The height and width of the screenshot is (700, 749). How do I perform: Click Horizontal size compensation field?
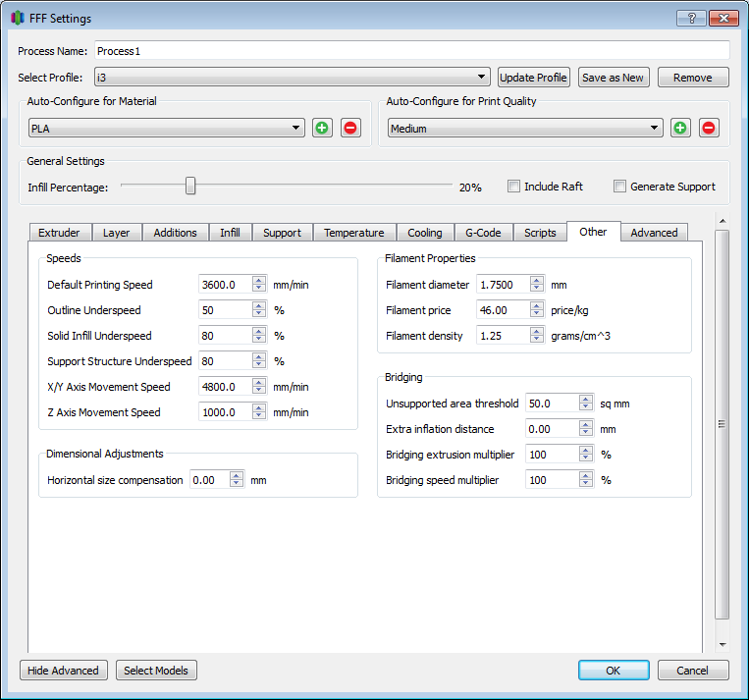[209, 480]
